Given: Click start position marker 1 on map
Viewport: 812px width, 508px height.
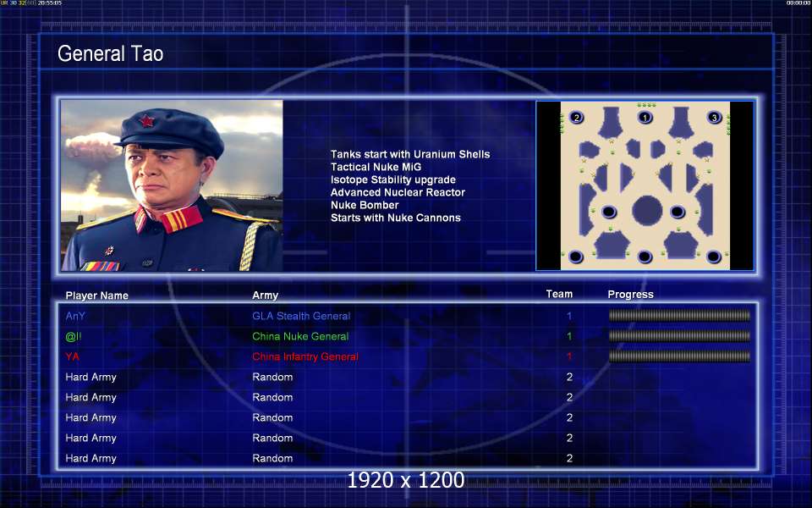Looking at the screenshot, I should 645,118.
